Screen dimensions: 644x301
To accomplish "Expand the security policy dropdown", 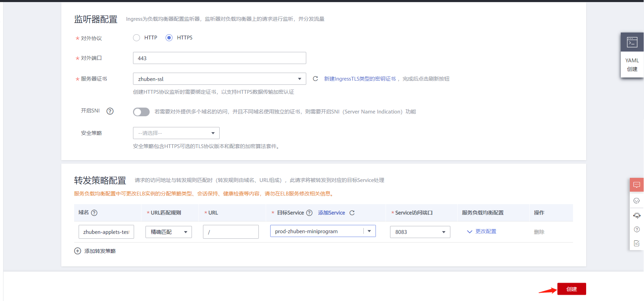I will tap(176, 133).
